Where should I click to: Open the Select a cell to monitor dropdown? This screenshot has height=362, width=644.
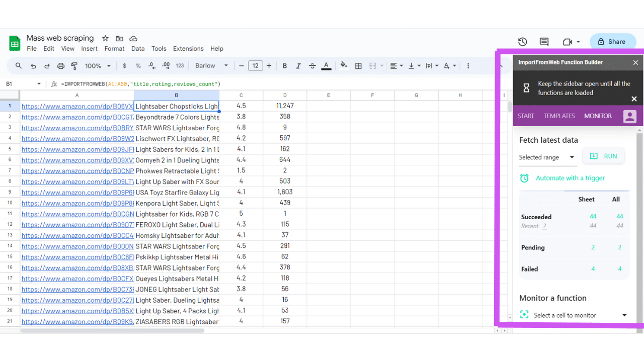pyautogui.click(x=574, y=315)
